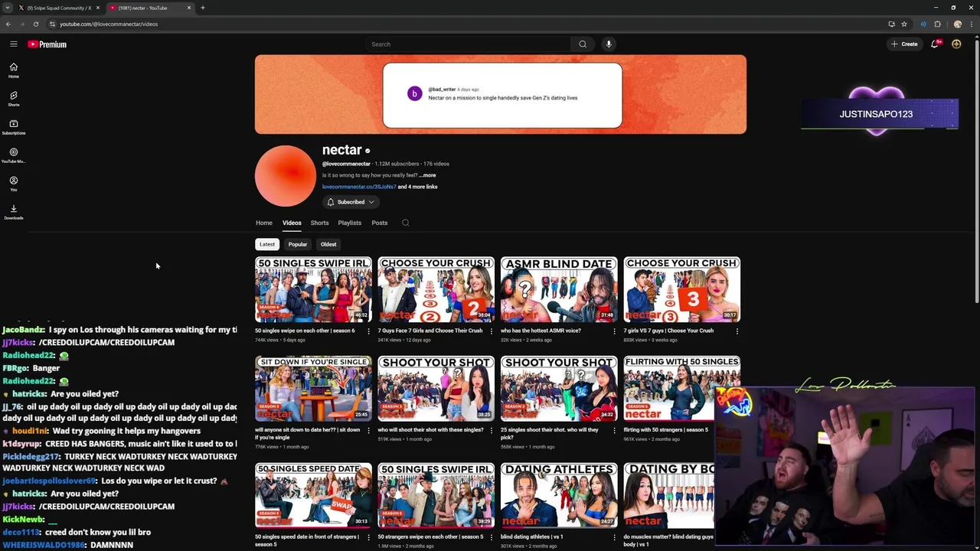Image resolution: width=980 pixels, height=551 pixels.
Task: Open options for 'who has the hottest ASMR voice' video
Action: [x=614, y=331]
